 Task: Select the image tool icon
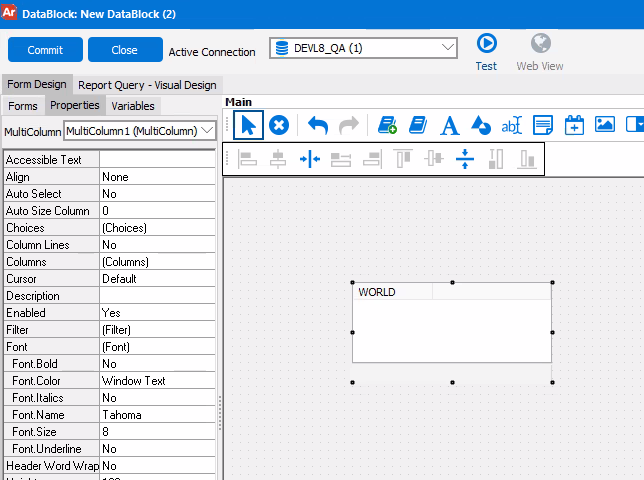point(605,124)
